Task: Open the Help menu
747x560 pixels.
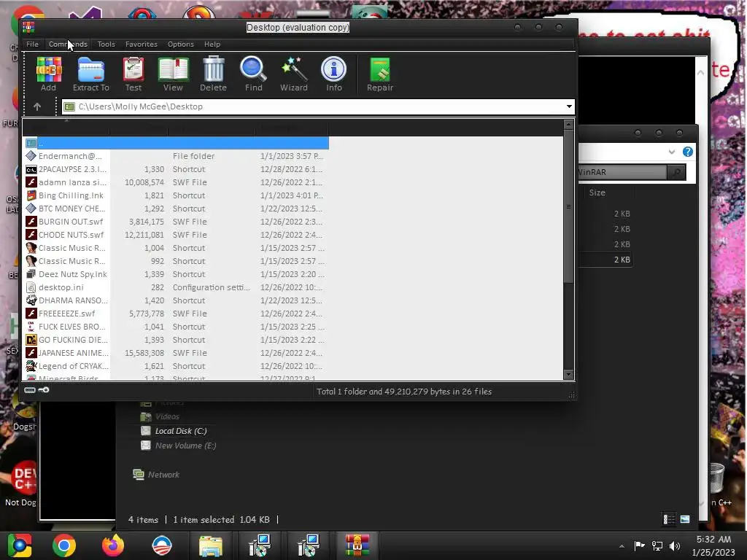Action: click(212, 44)
